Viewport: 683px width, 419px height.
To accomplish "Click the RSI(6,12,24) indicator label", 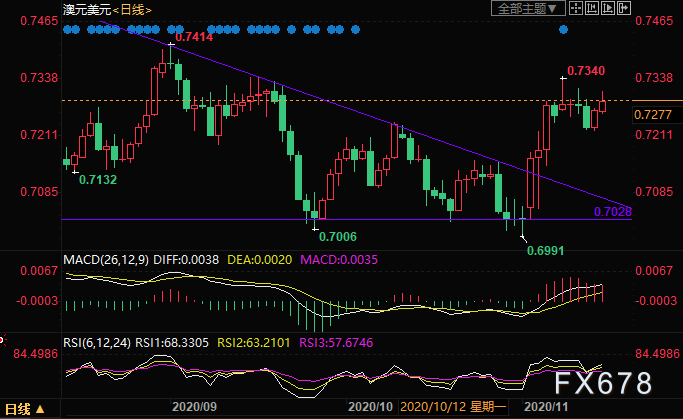I will coord(97,343).
